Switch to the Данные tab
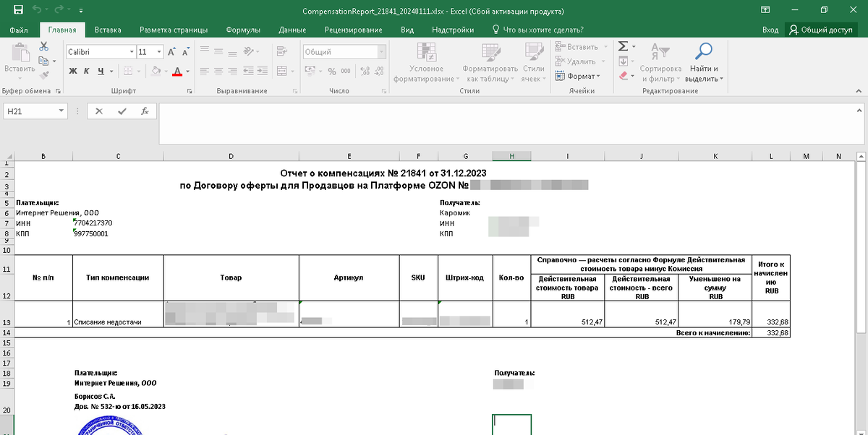Screen dimensions: 868x435 292,30
